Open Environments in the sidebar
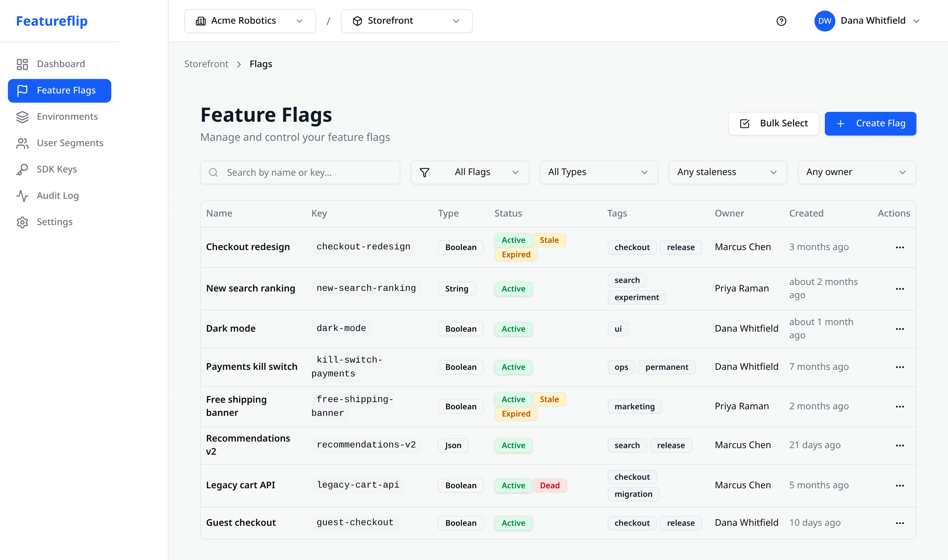Image resolution: width=948 pixels, height=560 pixels. pos(60,117)
